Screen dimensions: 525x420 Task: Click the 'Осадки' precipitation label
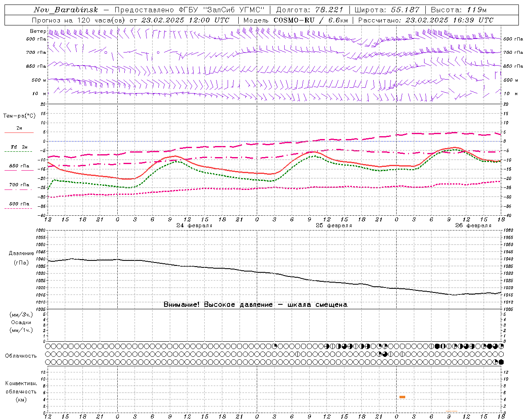pyautogui.click(x=21, y=322)
